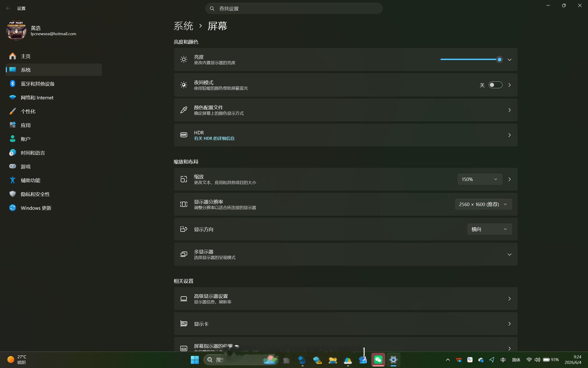This screenshot has width=588, height=368.
Task: Click the 显示方向 rotation icon
Action: coord(184,229)
